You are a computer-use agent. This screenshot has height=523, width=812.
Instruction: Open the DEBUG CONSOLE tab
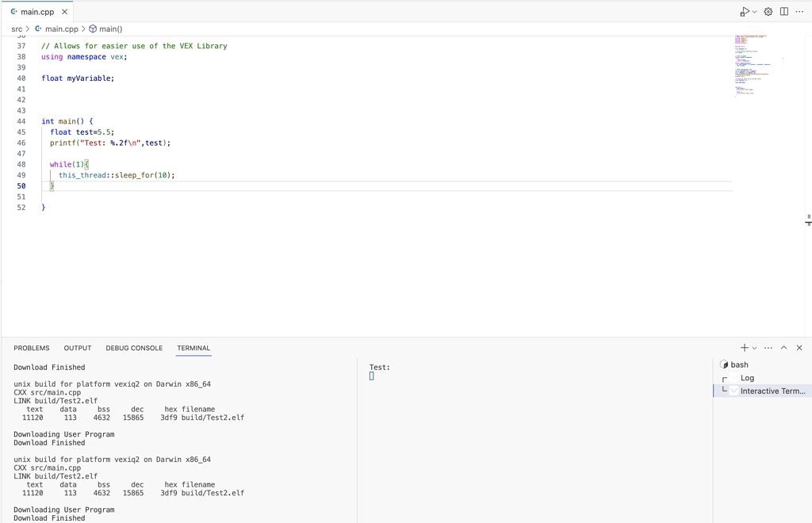tap(134, 348)
